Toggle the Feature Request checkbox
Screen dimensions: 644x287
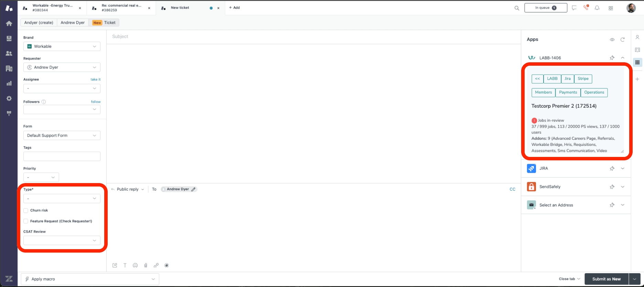click(x=26, y=221)
